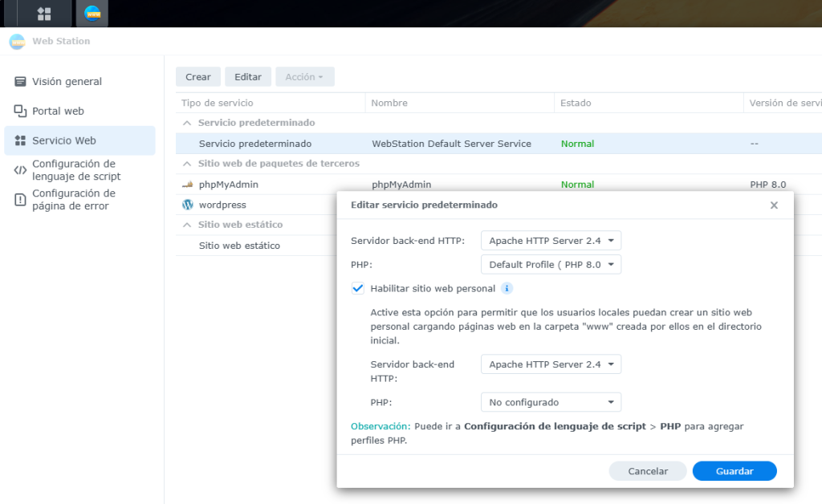Open the DSM main menu grid icon

[44, 14]
